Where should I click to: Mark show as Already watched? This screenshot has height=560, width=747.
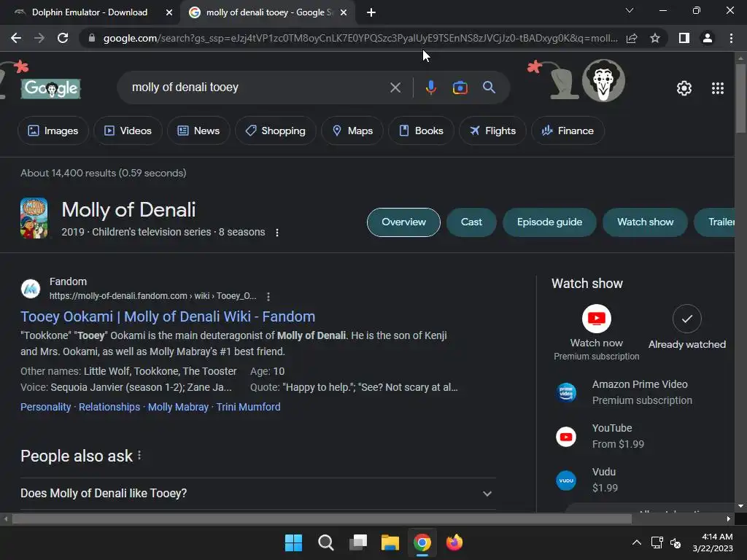tap(686, 319)
